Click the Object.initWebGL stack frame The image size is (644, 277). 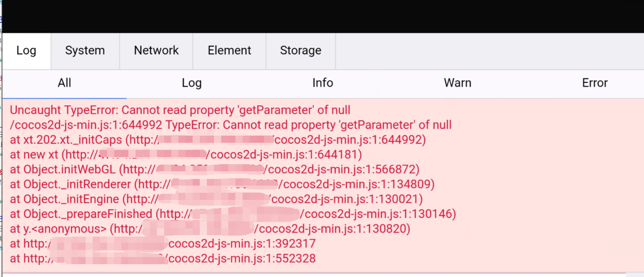coord(214,169)
